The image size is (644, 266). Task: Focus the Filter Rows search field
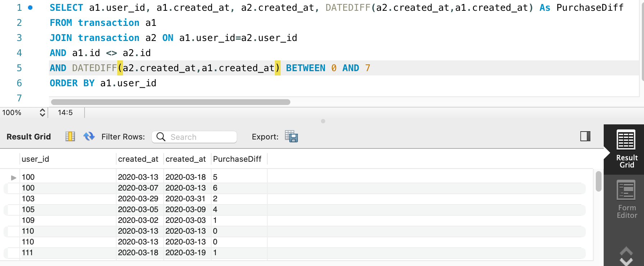pos(201,137)
